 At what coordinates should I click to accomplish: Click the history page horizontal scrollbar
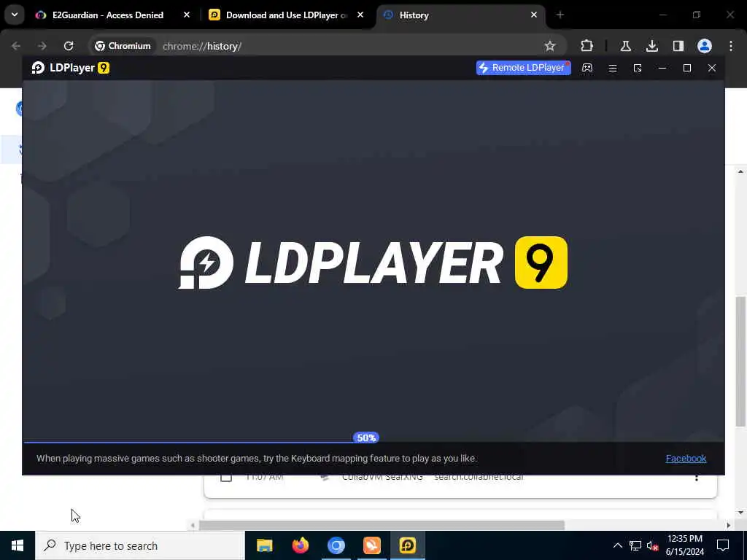tap(382, 525)
